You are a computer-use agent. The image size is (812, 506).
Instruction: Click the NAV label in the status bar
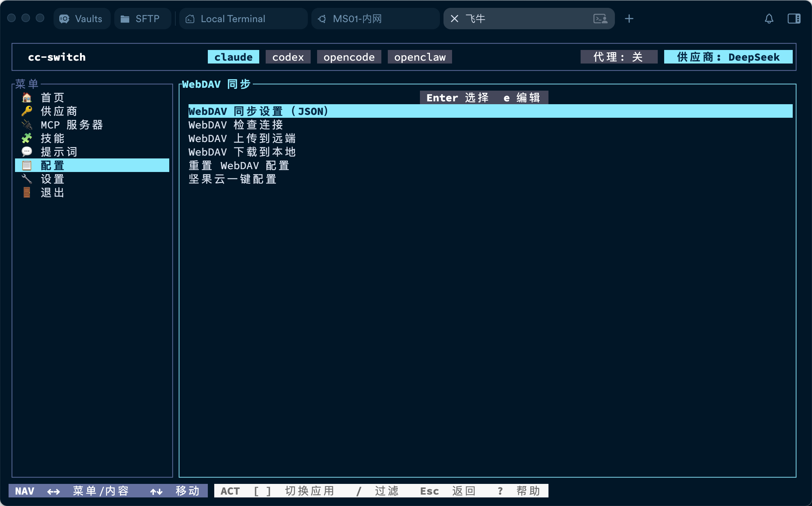pyautogui.click(x=25, y=491)
